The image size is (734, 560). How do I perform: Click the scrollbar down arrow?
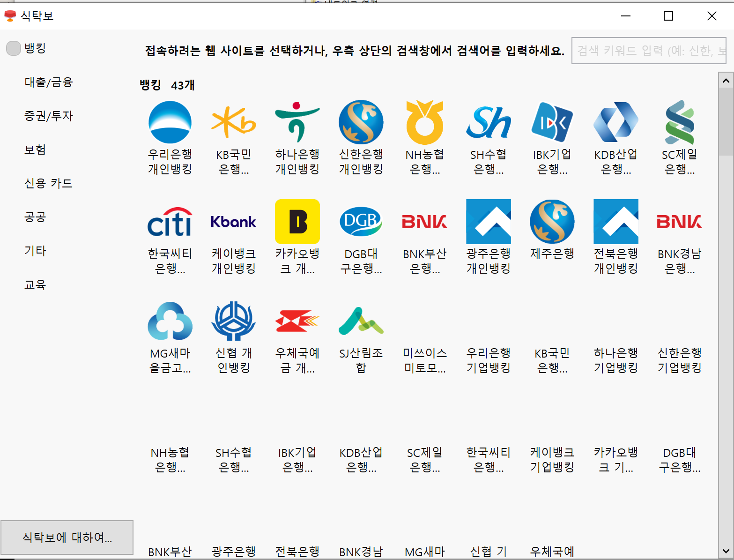pos(726,551)
